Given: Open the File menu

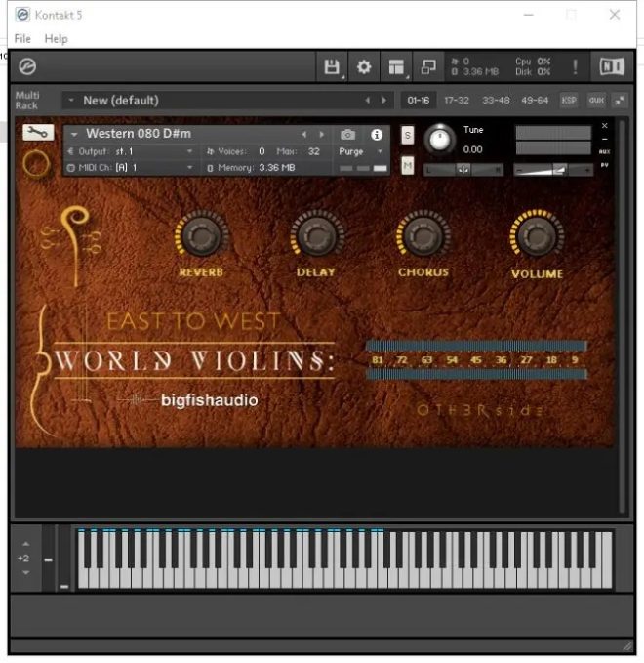Looking at the screenshot, I should click(22, 38).
